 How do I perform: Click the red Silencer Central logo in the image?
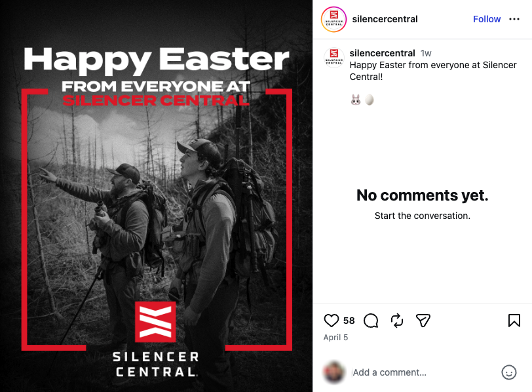coord(155,322)
